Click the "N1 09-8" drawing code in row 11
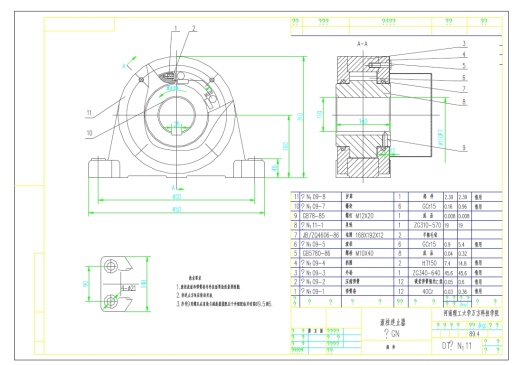Viewport: 520px width, 365px height. [x=316, y=197]
